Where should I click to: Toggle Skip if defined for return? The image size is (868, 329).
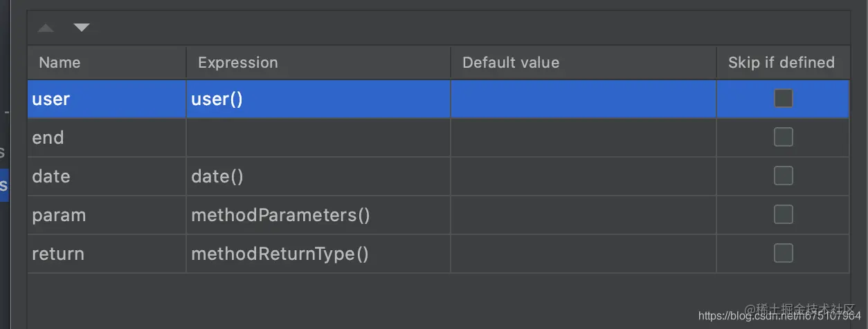coord(783,254)
